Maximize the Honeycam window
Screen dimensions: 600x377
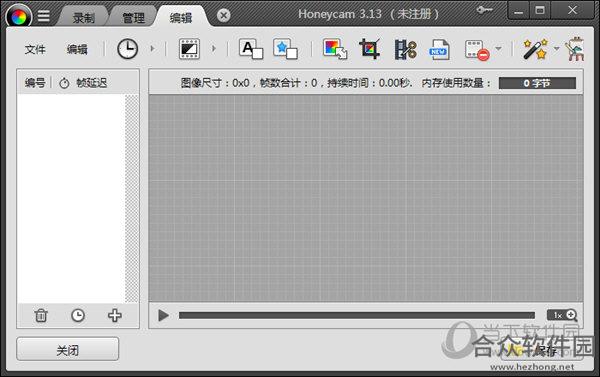pyautogui.click(x=540, y=11)
